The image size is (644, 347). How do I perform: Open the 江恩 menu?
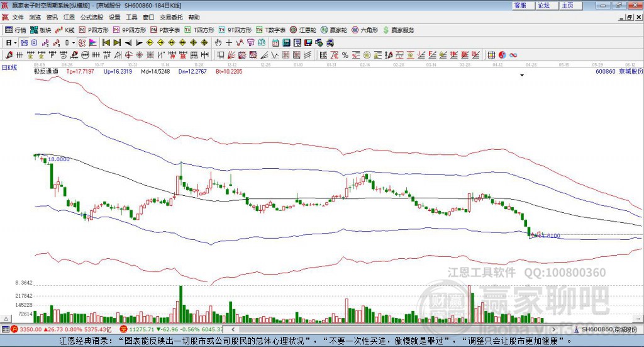(x=69, y=17)
